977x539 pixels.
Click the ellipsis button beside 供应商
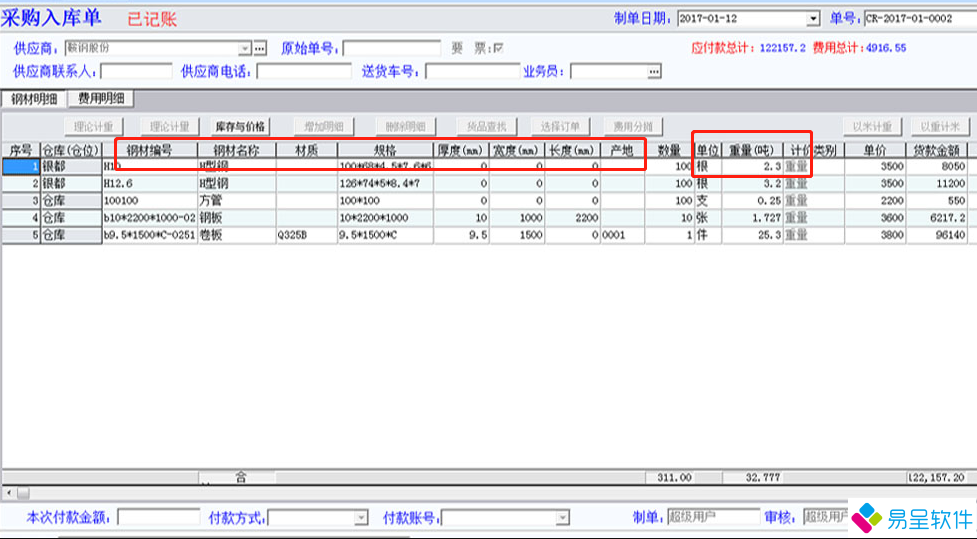pyautogui.click(x=260, y=48)
